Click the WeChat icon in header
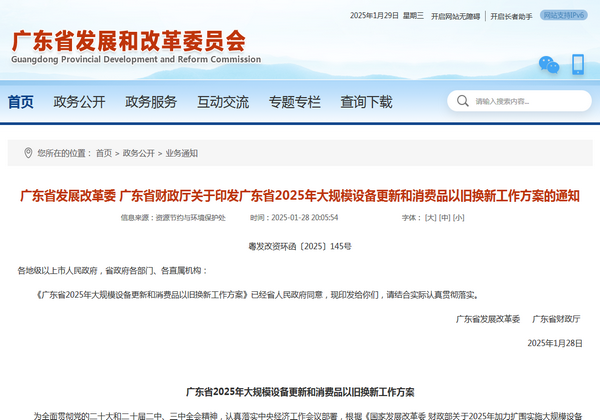Viewport: 600px width, 420px height. (548, 65)
